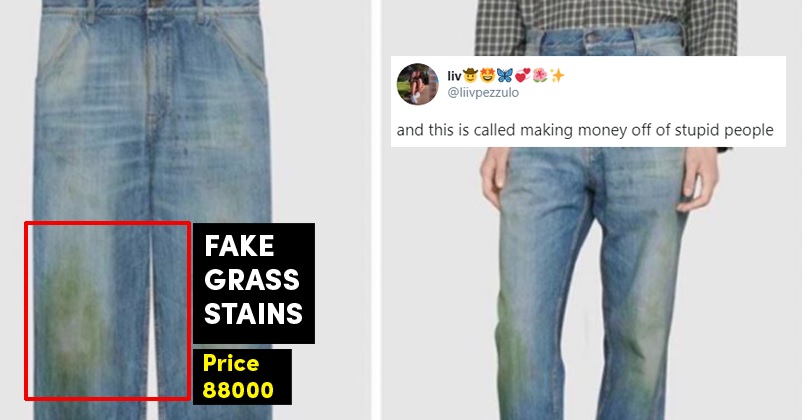Click the yellow Price 88000 label
The image size is (802, 420).
point(242,377)
